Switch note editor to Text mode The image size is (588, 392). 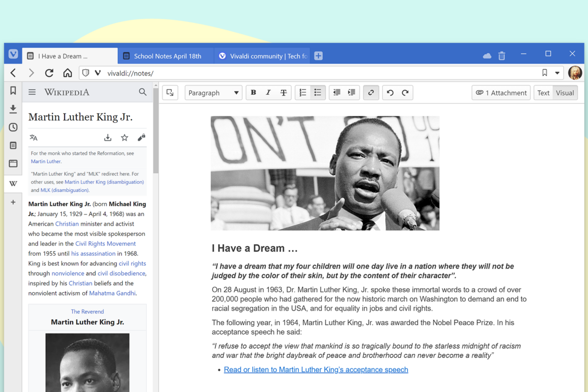point(543,93)
